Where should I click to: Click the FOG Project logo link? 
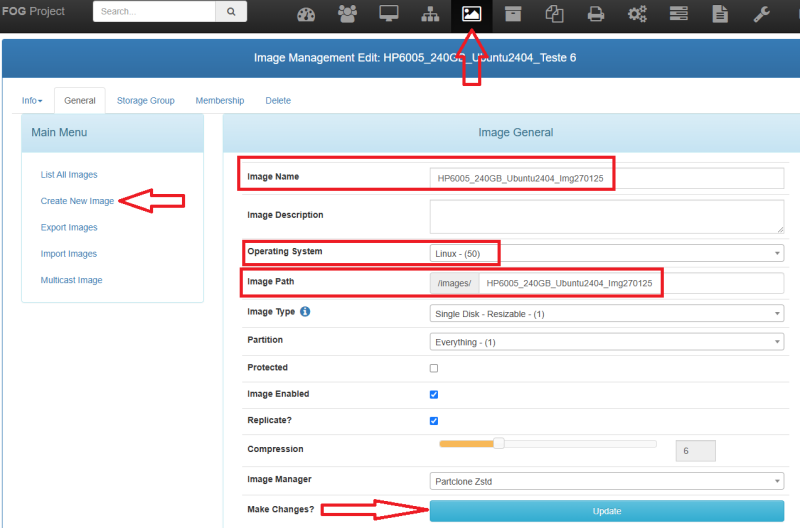(x=33, y=11)
